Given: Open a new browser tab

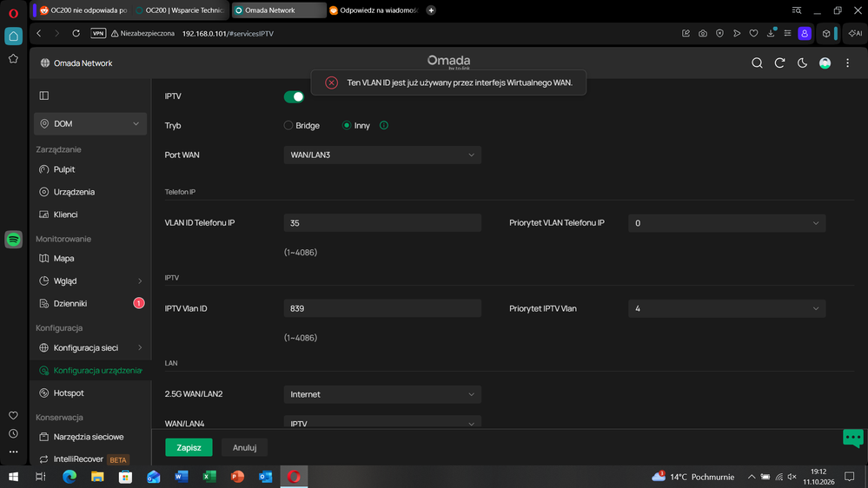Looking at the screenshot, I should click(431, 10).
